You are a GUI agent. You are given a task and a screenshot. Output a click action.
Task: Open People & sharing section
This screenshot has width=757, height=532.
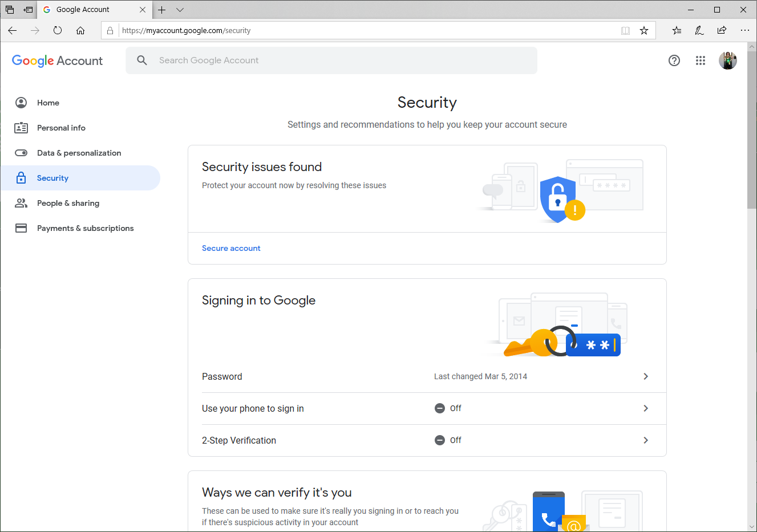[80, 203]
